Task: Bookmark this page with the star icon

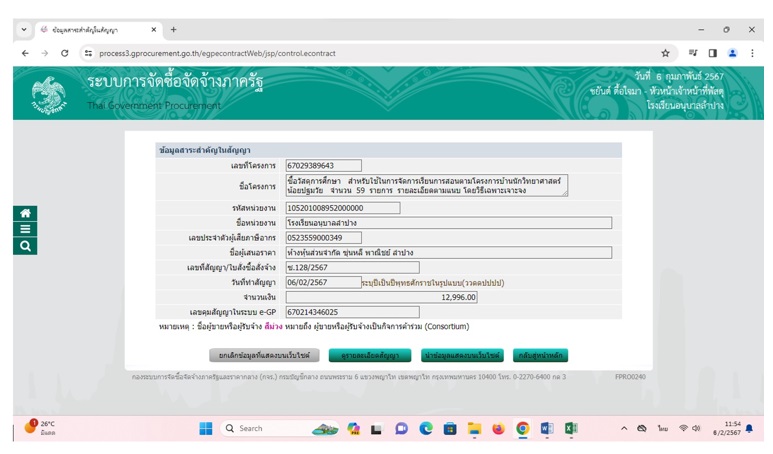Action: click(x=665, y=53)
